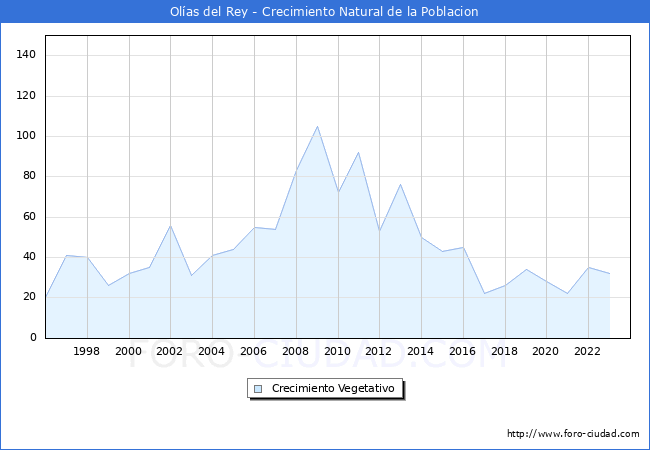Click y-axis label 80
650x450 pixels.
29,176
